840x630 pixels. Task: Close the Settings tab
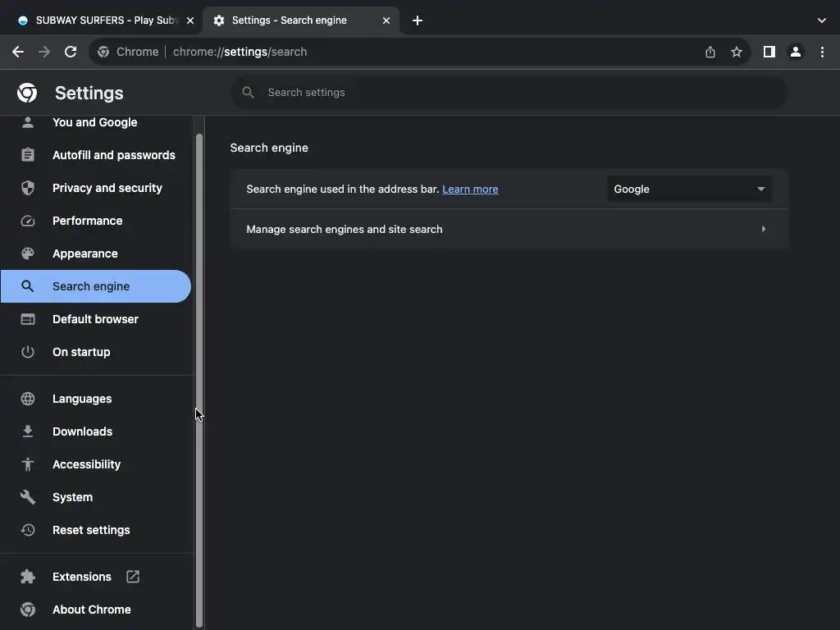click(x=386, y=21)
